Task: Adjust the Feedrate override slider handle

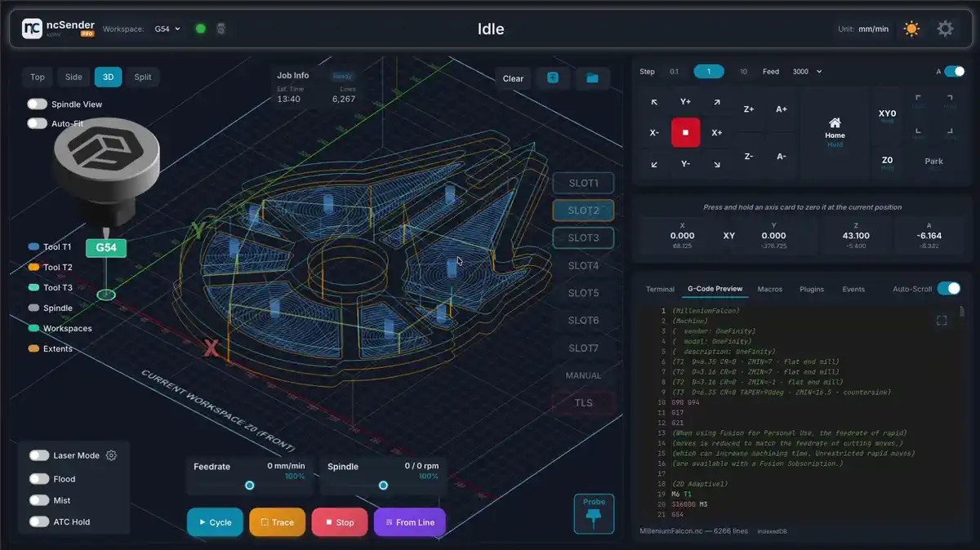Action: [250, 486]
